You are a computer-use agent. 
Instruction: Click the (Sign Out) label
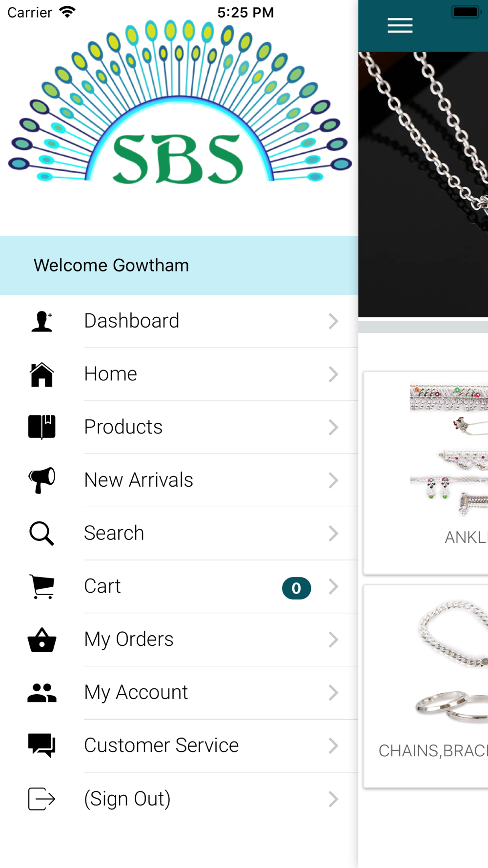pyautogui.click(x=127, y=799)
